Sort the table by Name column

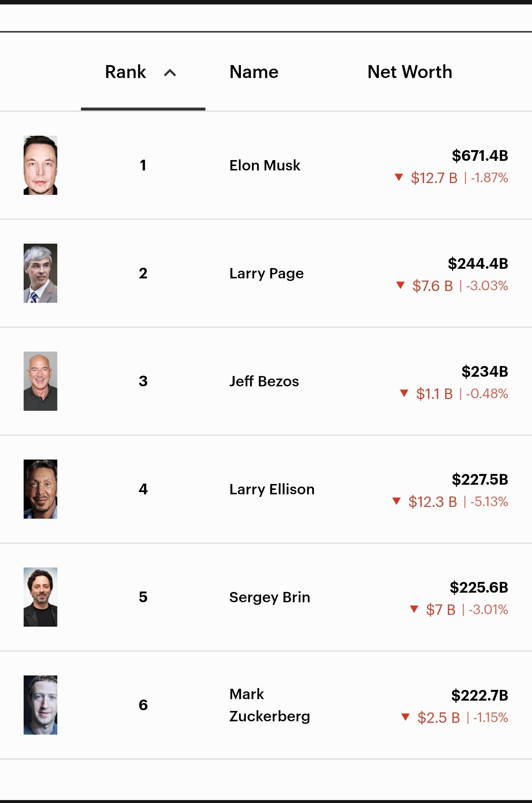(254, 72)
